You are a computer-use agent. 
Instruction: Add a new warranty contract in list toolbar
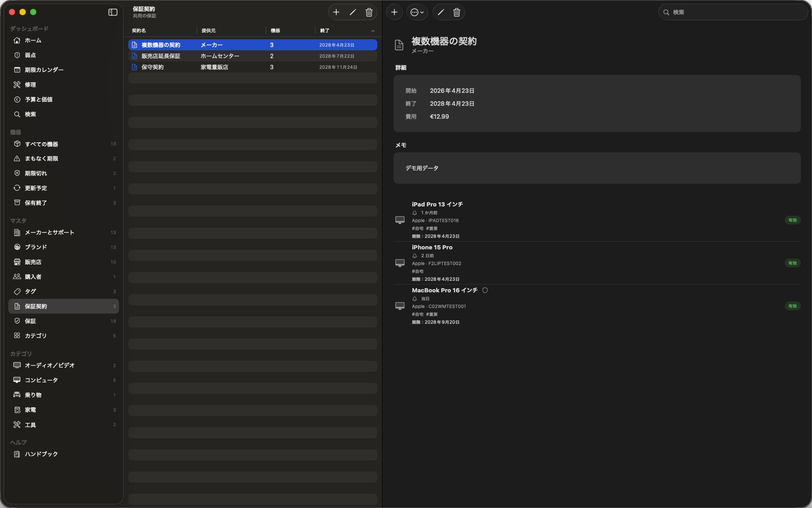pos(336,12)
